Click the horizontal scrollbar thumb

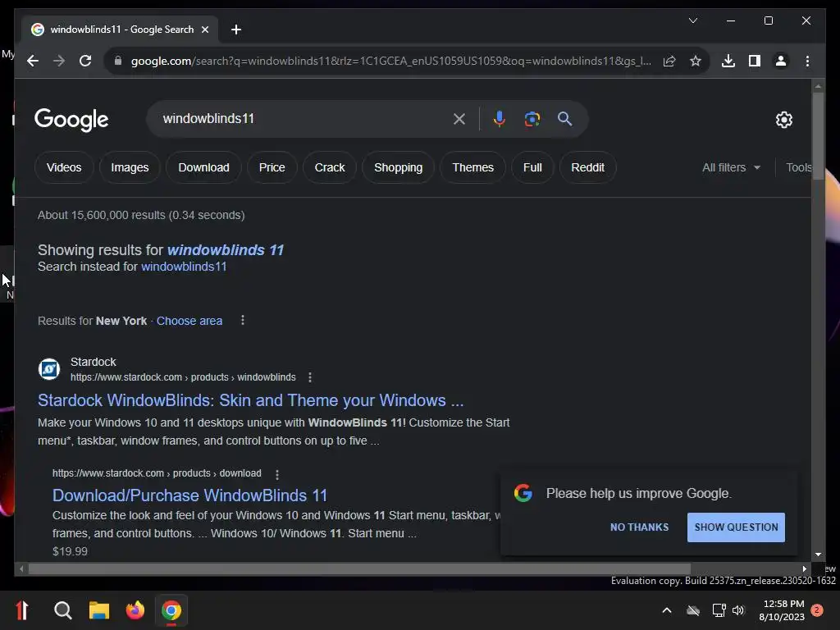coord(359,569)
